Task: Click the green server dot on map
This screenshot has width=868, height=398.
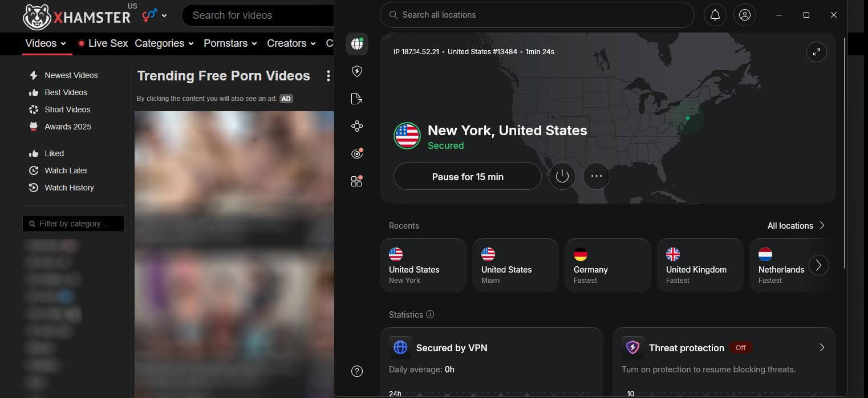Action: click(x=688, y=118)
